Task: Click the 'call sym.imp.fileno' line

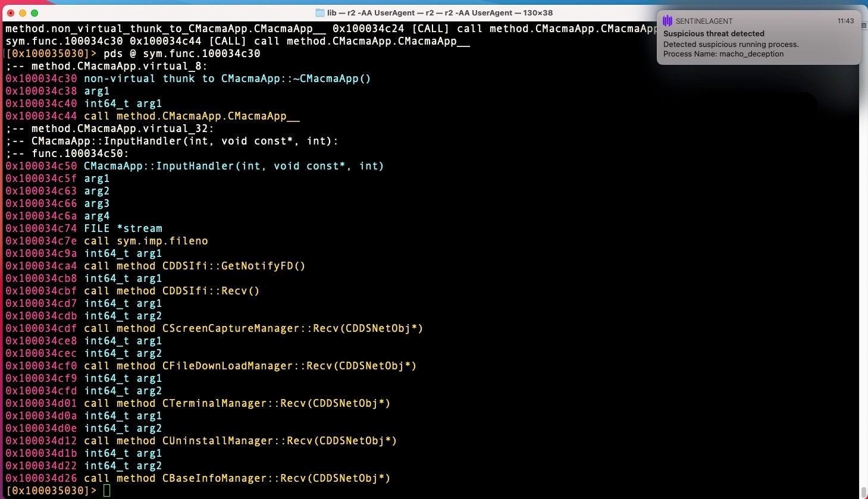Action: (x=146, y=241)
